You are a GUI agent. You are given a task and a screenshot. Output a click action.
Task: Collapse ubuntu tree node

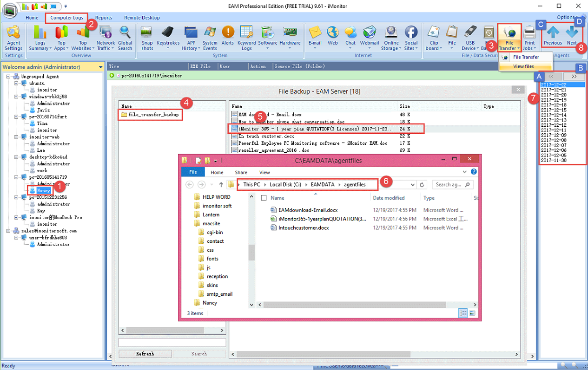[17, 83]
